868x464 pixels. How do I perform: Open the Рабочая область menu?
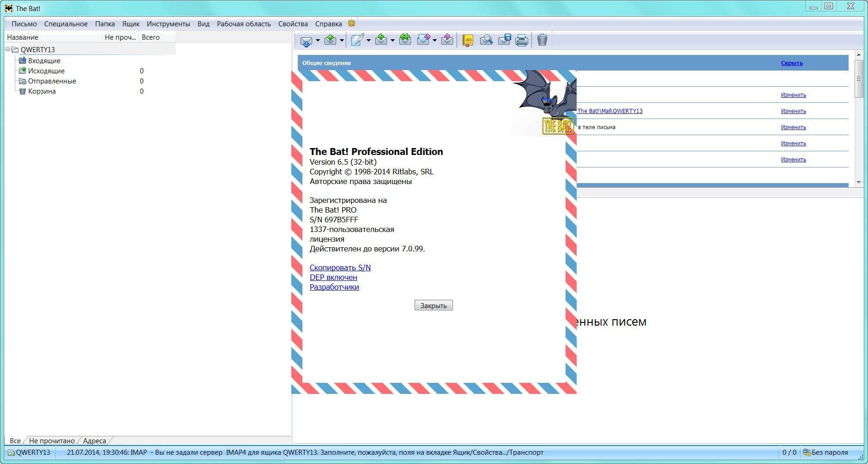point(244,24)
